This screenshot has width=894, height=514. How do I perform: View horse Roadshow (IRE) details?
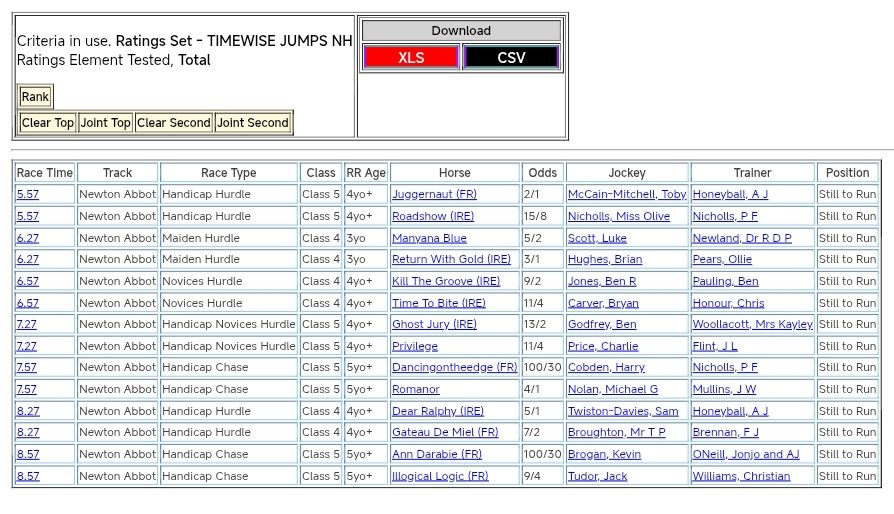coord(433,216)
